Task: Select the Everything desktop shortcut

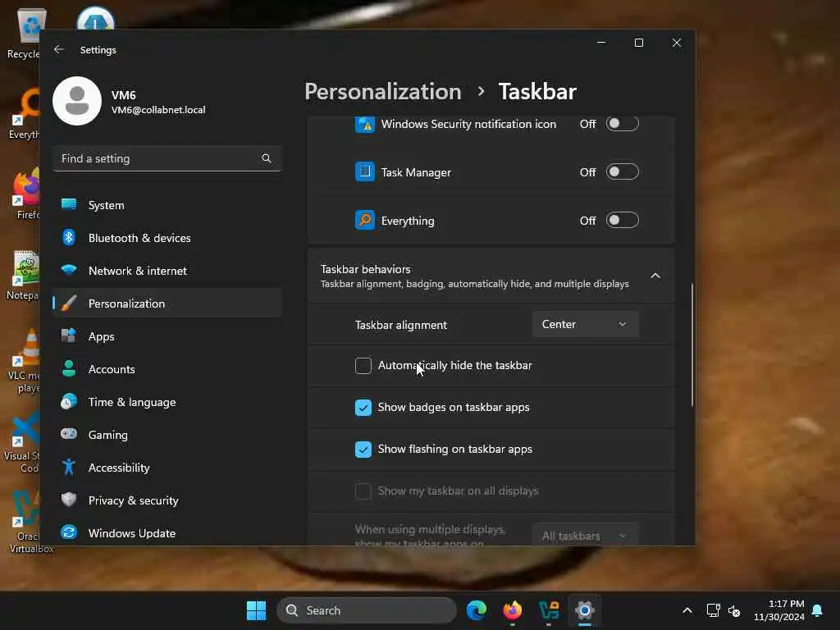Action: pos(24,113)
